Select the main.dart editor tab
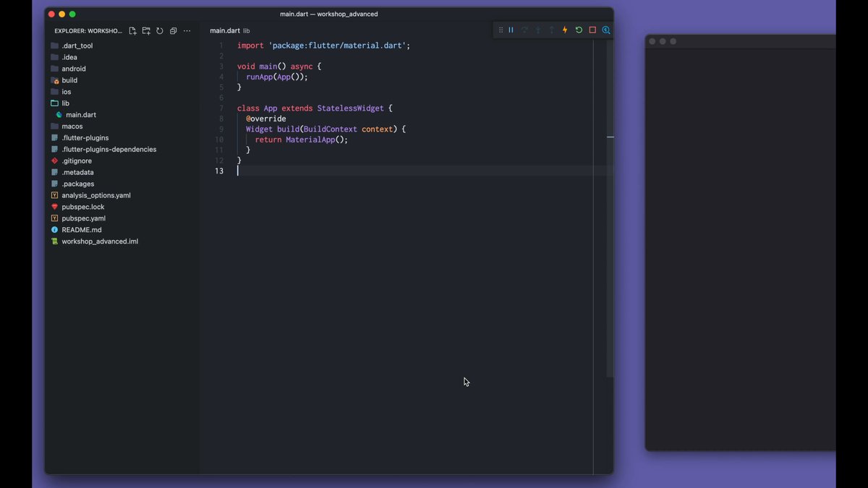Image resolution: width=868 pixels, height=488 pixels. tap(224, 31)
